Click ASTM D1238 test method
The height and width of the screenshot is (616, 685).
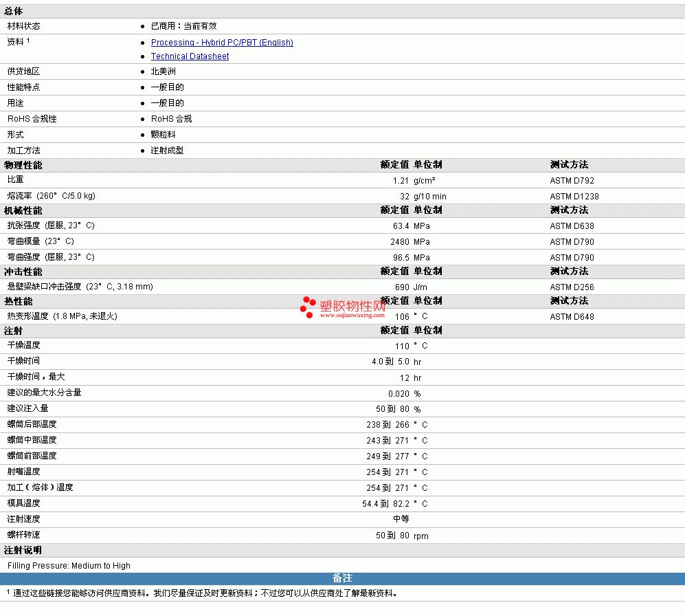(x=574, y=197)
